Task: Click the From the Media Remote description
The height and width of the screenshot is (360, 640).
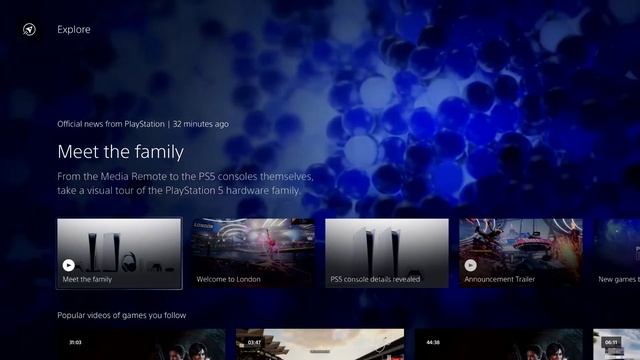Action: click(x=185, y=183)
